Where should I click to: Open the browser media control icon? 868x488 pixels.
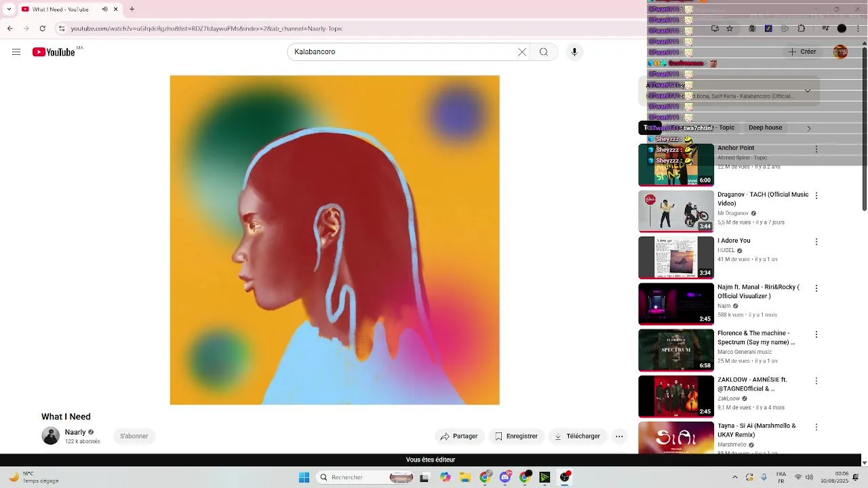825,28
